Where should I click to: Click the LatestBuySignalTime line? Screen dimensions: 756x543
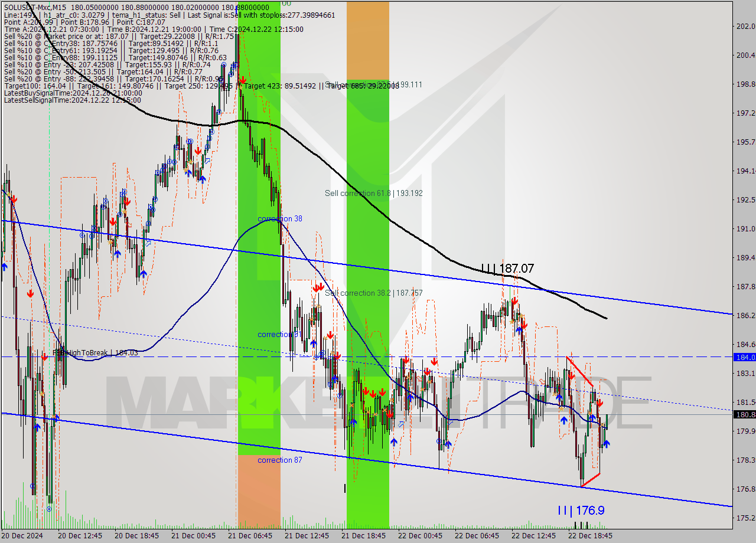73,93
